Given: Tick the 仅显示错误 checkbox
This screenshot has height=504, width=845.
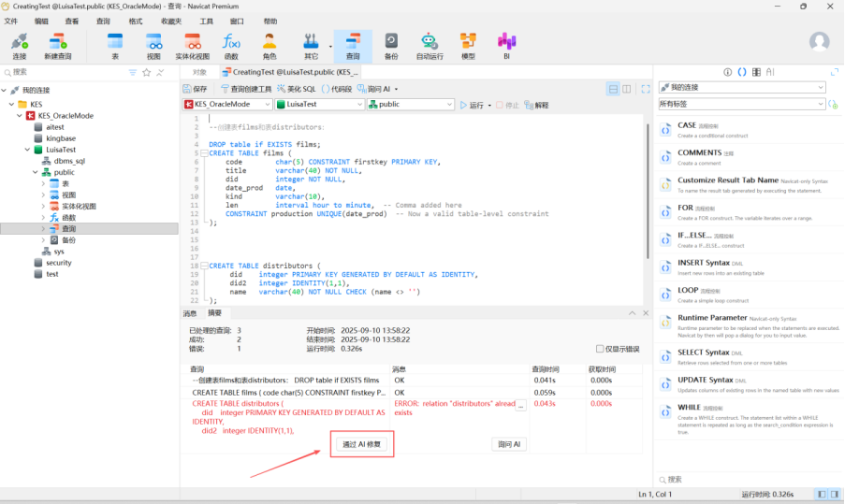Looking at the screenshot, I should click(601, 349).
